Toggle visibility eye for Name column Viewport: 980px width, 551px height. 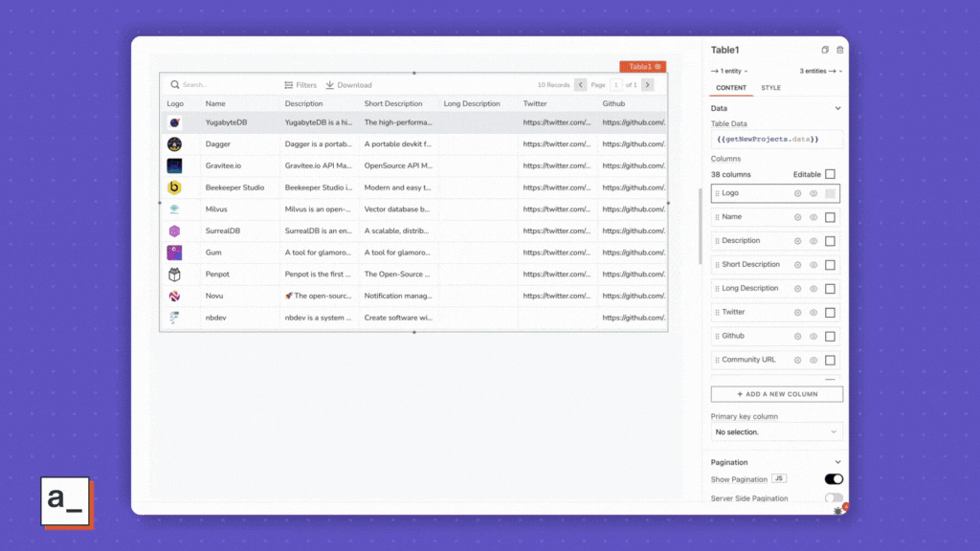point(813,217)
